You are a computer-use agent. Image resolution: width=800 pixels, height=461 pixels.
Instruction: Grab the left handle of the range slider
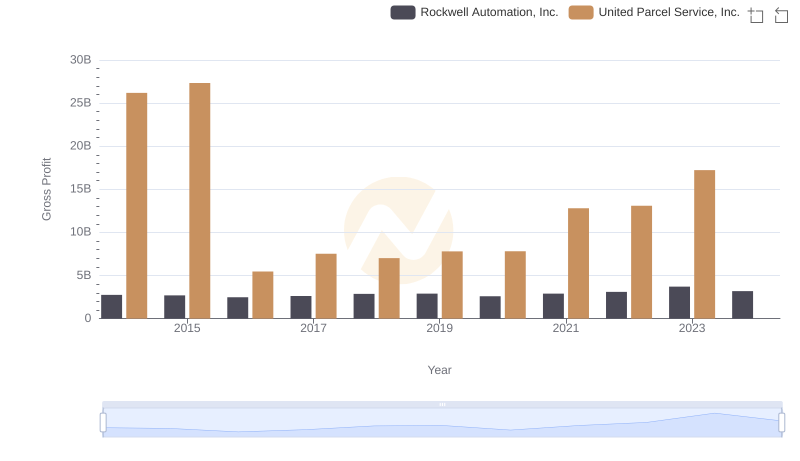pos(103,423)
